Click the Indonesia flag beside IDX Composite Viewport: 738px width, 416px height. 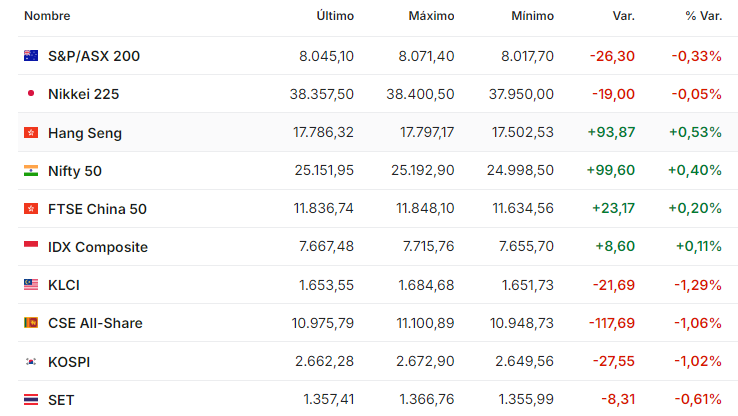point(31,246)
